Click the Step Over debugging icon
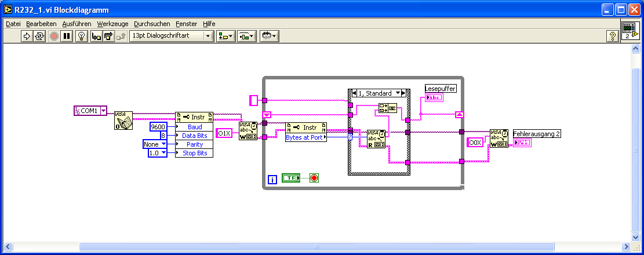 [108, 36]
